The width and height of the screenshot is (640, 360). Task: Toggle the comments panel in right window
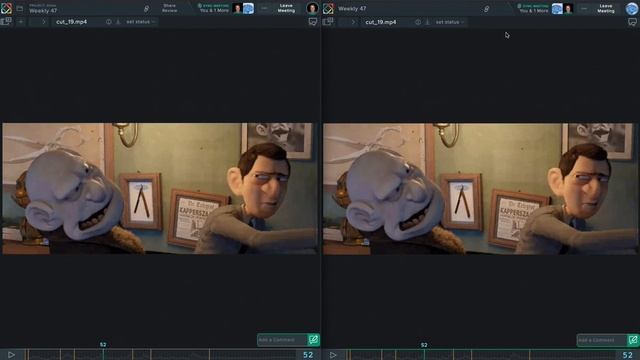(x=632, y=22)
